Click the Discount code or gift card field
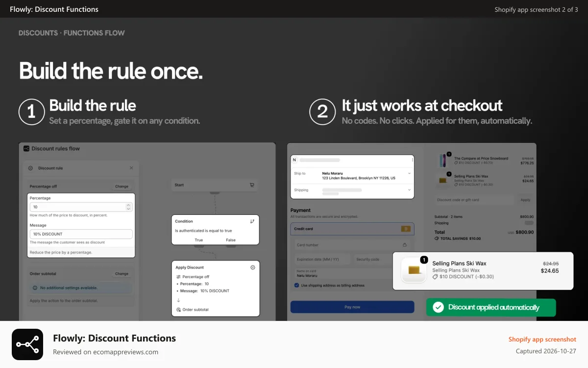This screenshot has width=588, height=368. tap(475, 200)
